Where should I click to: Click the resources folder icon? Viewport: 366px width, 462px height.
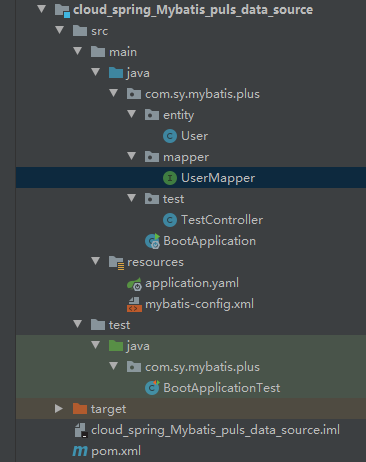coord(117,262)
